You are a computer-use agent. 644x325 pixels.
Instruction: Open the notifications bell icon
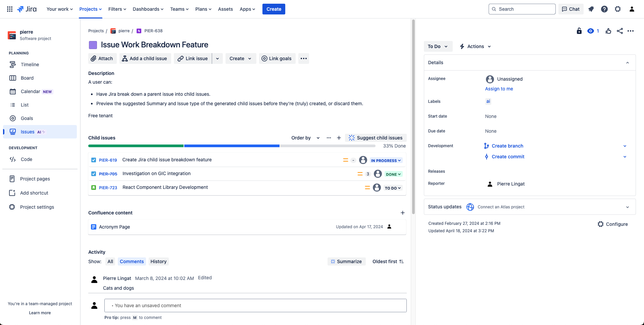(x=591, y=9)
